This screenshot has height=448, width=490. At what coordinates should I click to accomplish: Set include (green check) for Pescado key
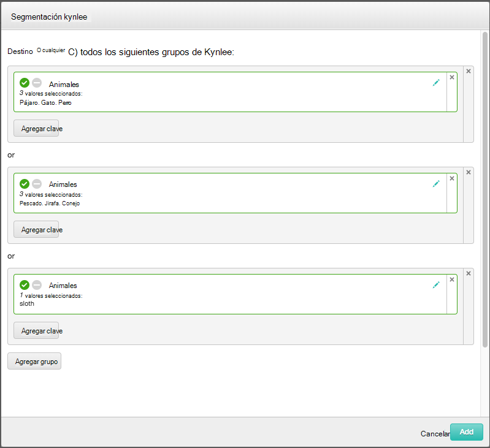pyautogui.click(x=25, y=184)
